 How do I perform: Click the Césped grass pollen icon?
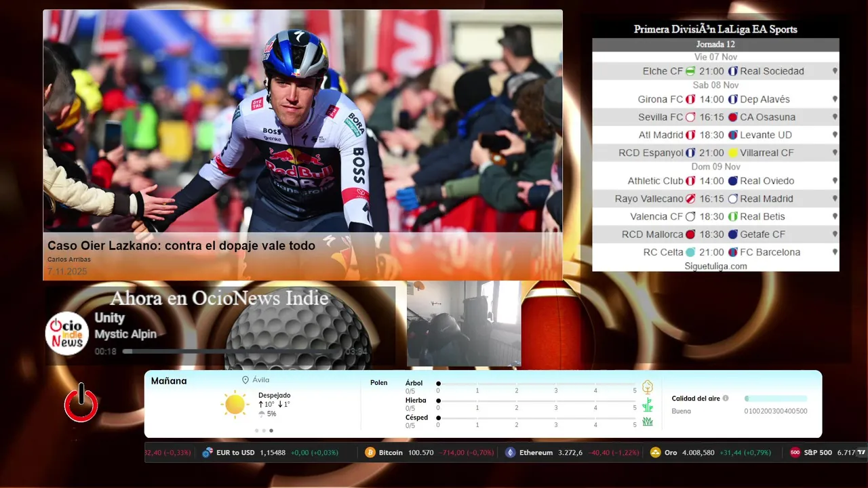pyautogui.click(x=648, y=422)
